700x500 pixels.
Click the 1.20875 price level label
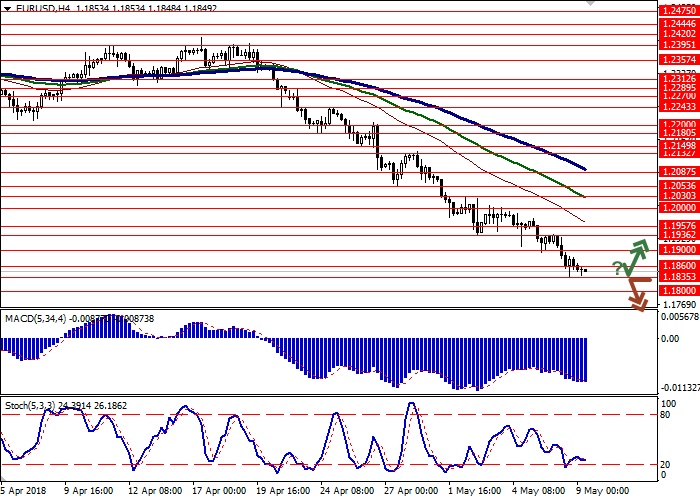(x=677, y=171)
